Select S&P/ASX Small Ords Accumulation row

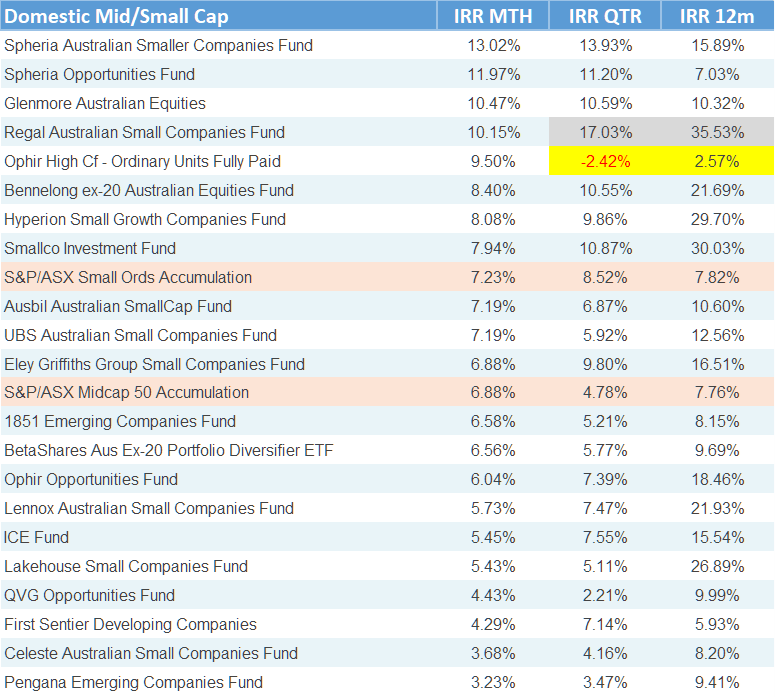tap(388, 277)
